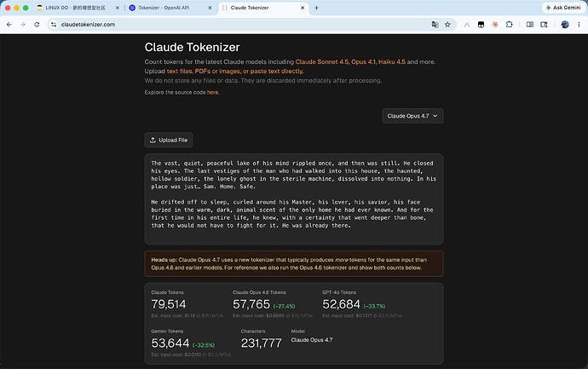Click the 'GPT-4o Tokens' label
The height and width of the screenshot is (369, 588).
pyautogui.click(x=339, y=292)
